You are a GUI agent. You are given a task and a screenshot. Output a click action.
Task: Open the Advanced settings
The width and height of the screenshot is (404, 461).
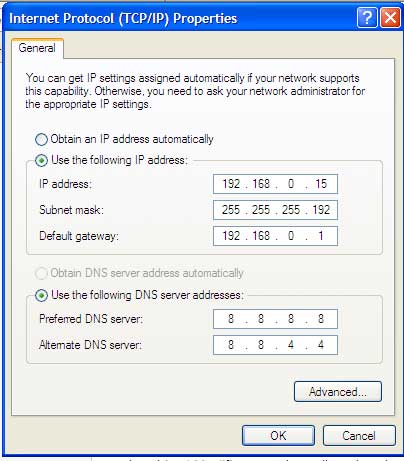(338, 392)
